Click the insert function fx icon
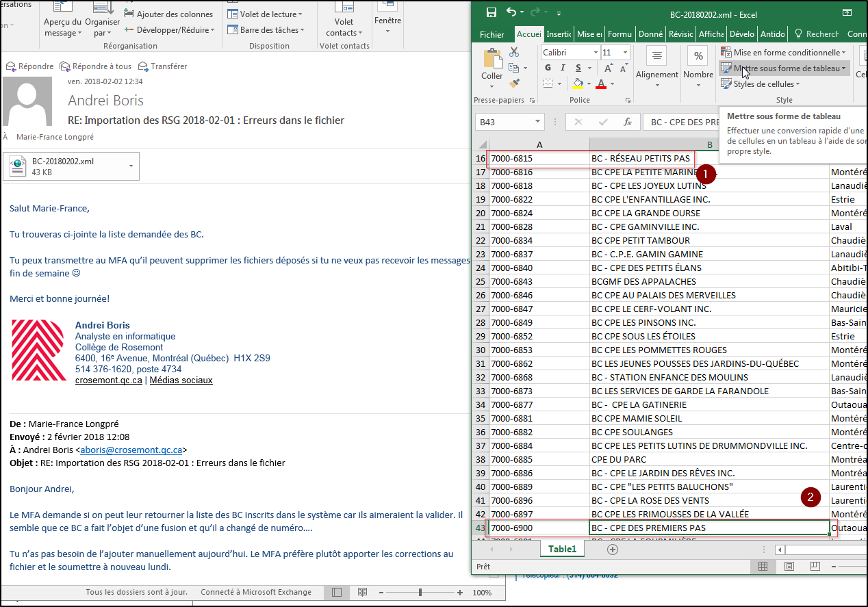Viewport: 868px width, 607px height. 627,122
